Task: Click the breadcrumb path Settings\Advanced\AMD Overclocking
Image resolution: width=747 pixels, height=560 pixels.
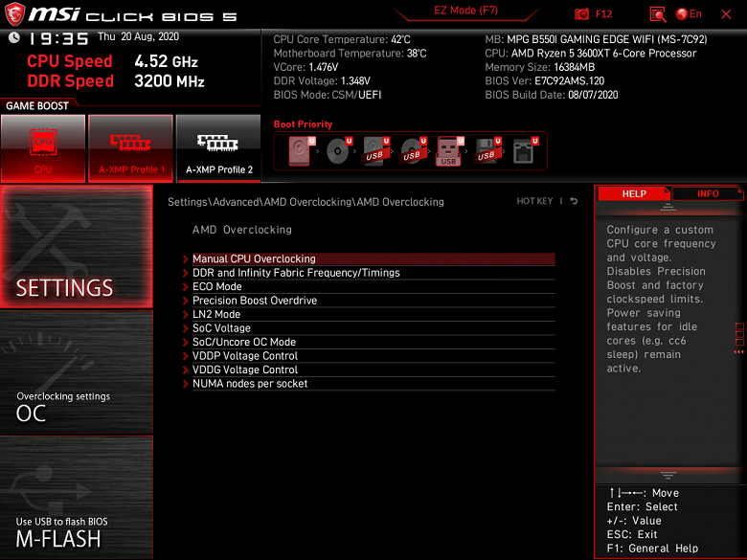Action: coord(306,202)
